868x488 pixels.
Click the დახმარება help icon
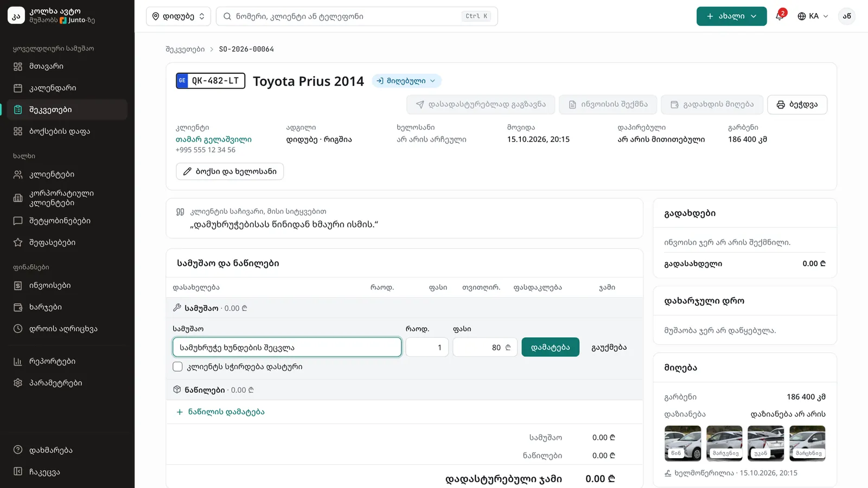click(18, 450)
